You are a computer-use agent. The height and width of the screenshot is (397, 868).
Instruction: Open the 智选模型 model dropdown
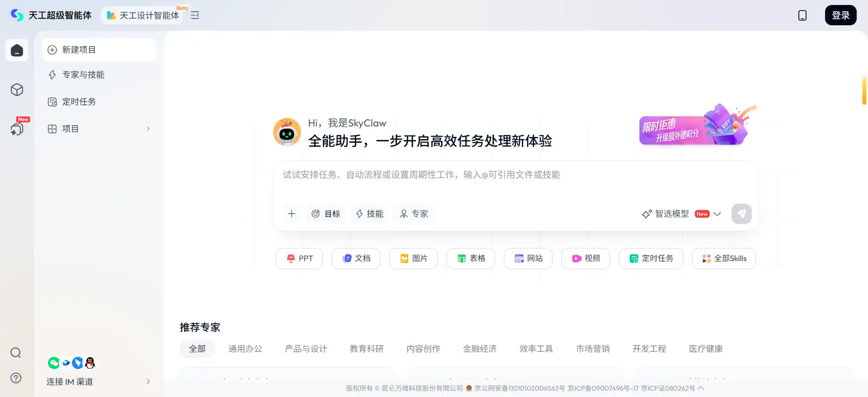(x=681, y=214)
